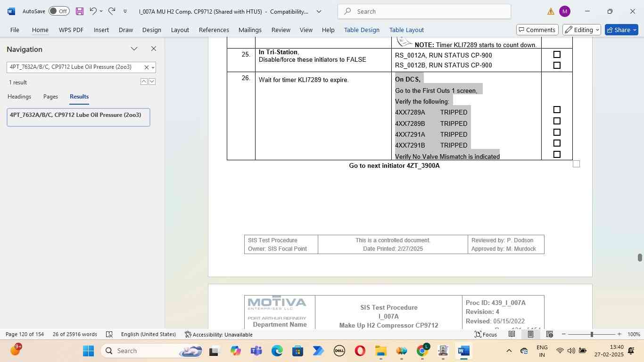Click the table resize handle below table
The image size is (644, 362).
576,164
